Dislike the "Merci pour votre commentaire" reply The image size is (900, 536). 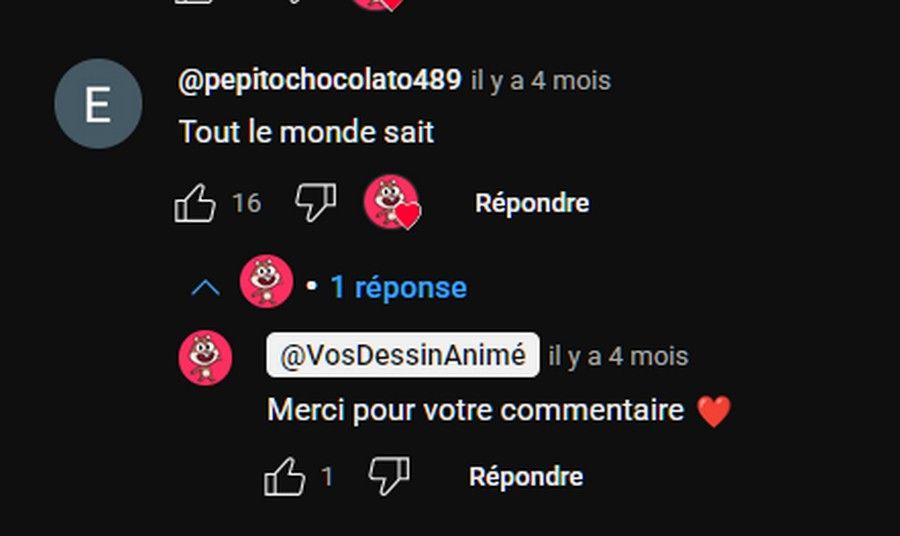(x=389, y=476)
